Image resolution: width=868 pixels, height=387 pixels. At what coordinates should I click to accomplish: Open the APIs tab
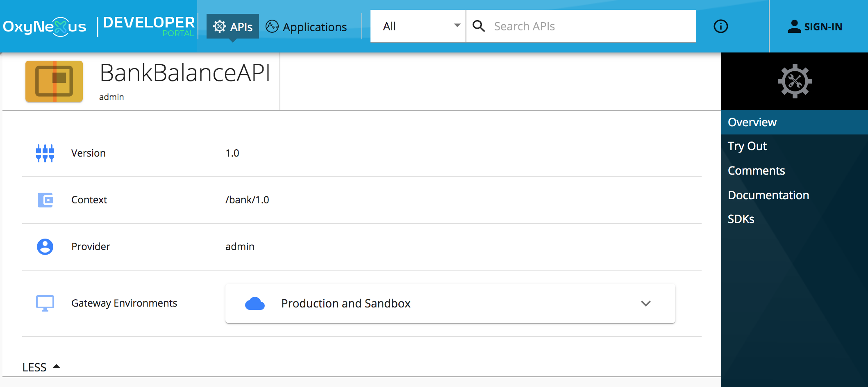[232, 27]
